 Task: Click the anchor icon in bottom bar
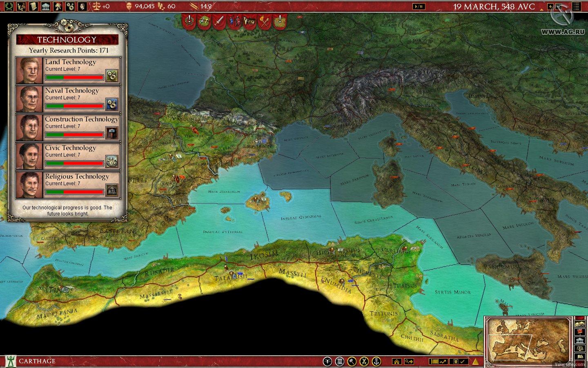click(x=376, y=361)
